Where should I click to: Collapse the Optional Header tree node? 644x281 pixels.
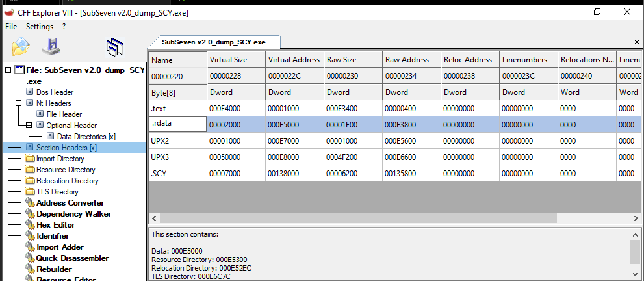tap(29, 126)
